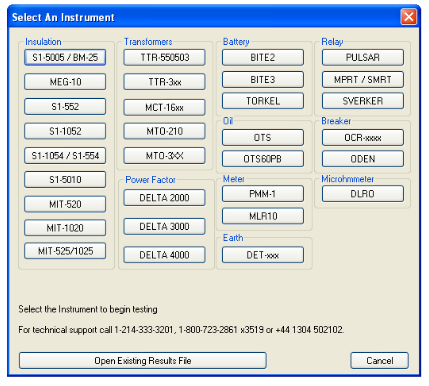Cancel the instrument selection dialog

click(379, 360)
